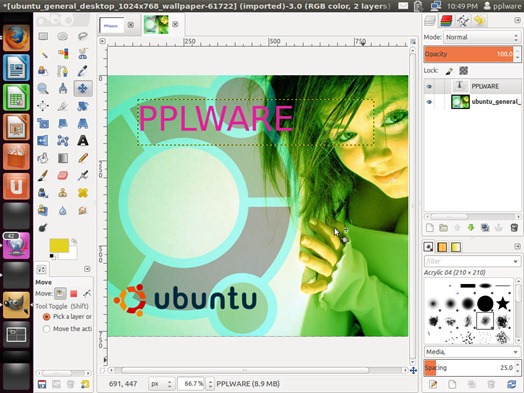Viewport: 524px width, 393px height.
Task: Select the Paths tool
Action: [x=63, y=71]
